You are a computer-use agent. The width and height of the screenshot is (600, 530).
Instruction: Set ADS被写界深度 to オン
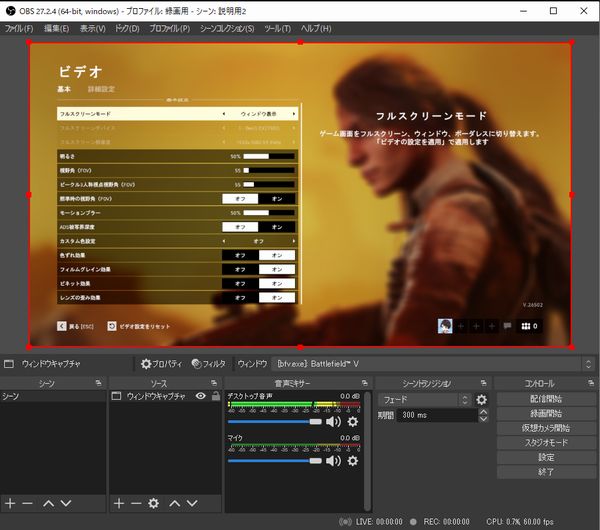click(277, 227)
